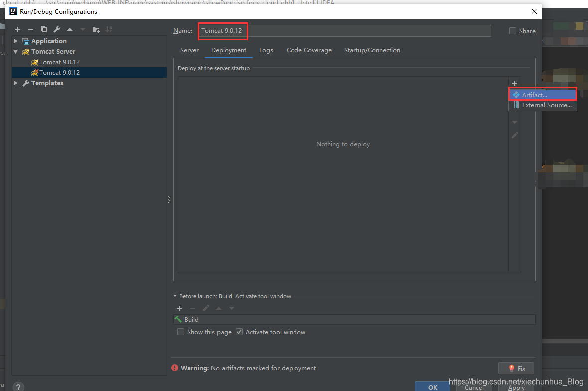Expand the Templates node
This screenshot has width=588, height=391.
click(16, 83)
